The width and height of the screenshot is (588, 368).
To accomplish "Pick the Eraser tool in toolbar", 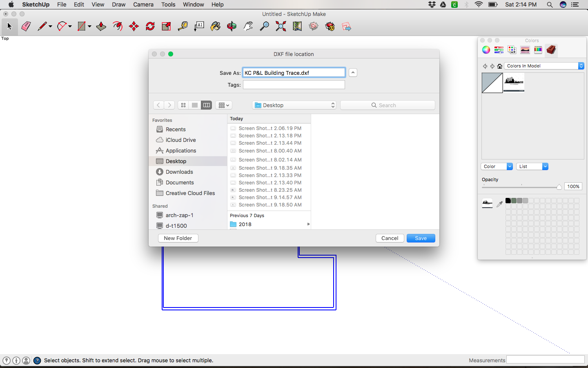I will point(26,27).
